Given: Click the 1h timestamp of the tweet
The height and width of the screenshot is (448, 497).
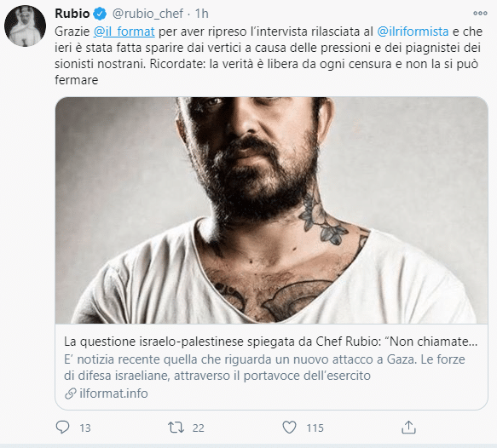Looking at the screenshot, I should [x=202, y=14].
